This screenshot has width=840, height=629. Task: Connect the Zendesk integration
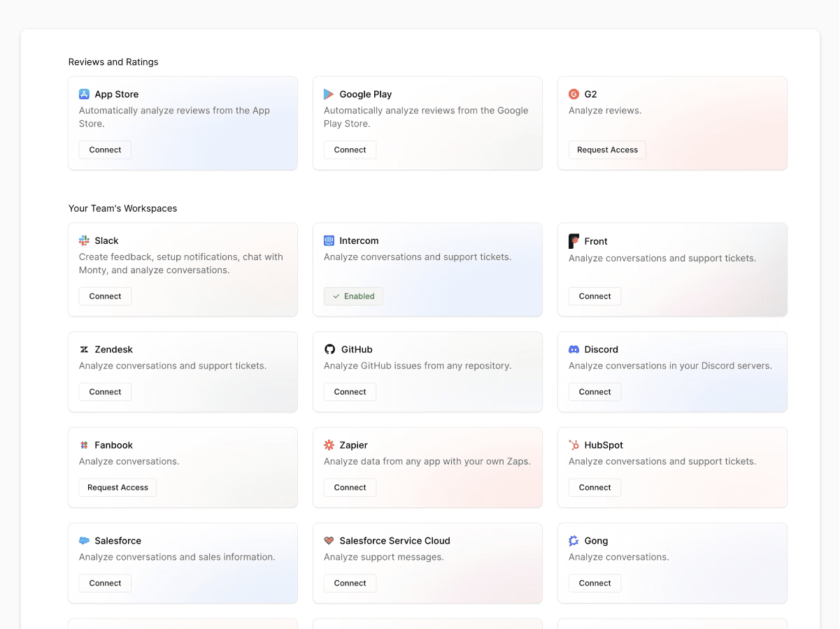(105, 392)
